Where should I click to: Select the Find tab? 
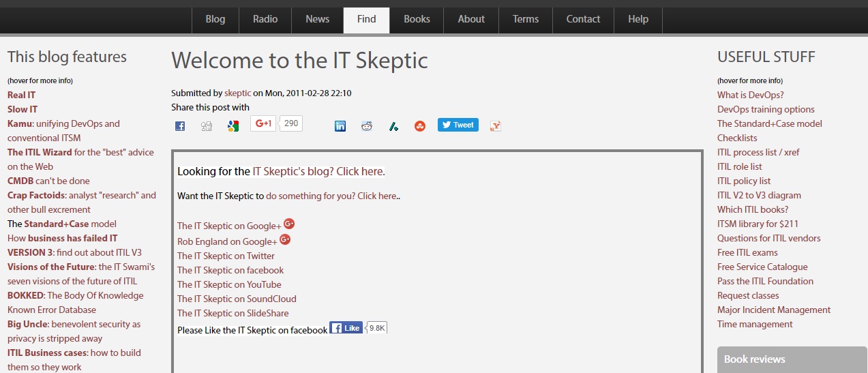pyautogui.click(x=367, y=19)
